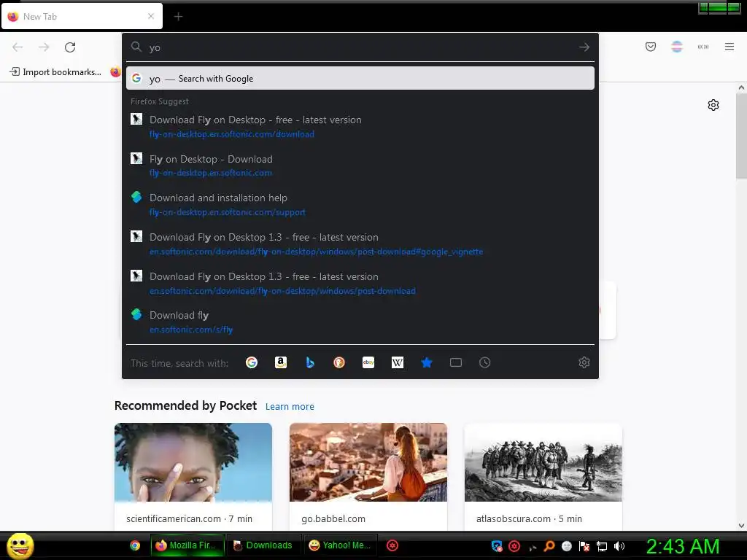Screen dimensions: 747x560
Task: Open the red circular icon beside Yahoo! Messenger on the taskbar
Action: point(392,545)
